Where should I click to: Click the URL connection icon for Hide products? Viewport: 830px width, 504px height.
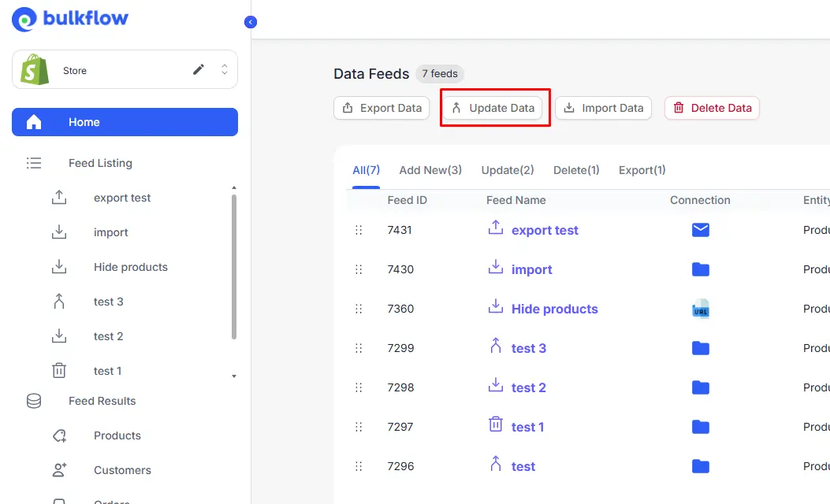(701, 309)
